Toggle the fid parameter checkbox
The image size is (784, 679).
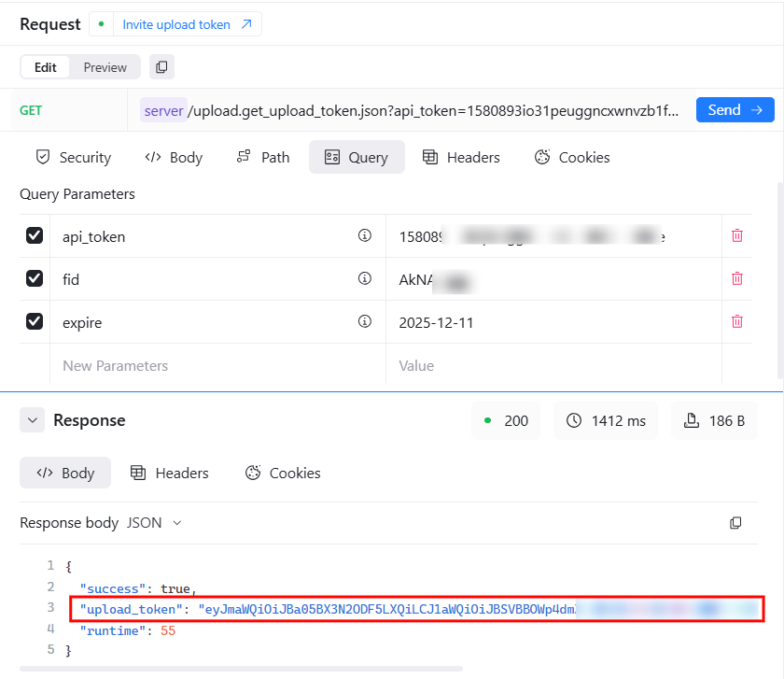click(x=35, y=278)
